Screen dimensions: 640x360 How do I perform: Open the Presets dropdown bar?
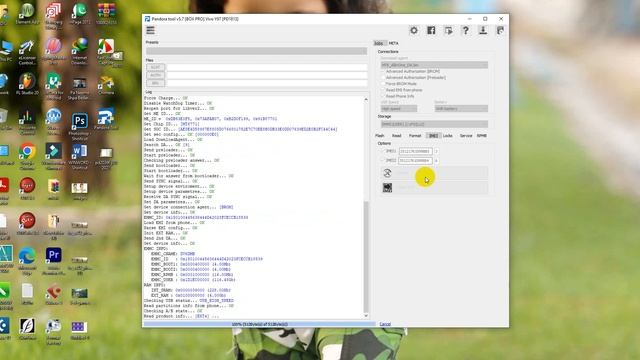pos(256,51)
